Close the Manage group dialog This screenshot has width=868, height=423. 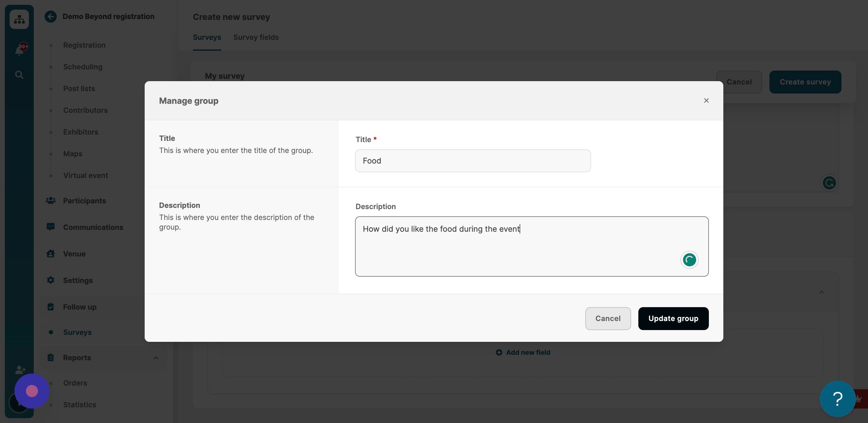tap(706, 100)
